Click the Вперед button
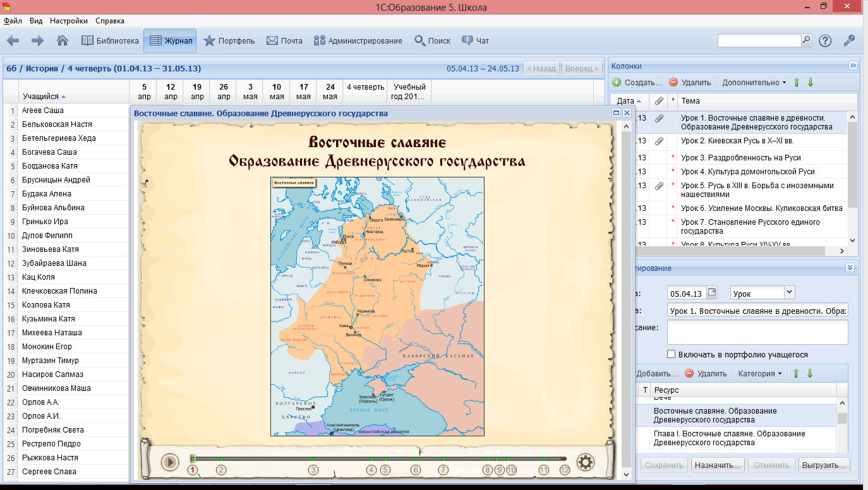 (582, 68)
